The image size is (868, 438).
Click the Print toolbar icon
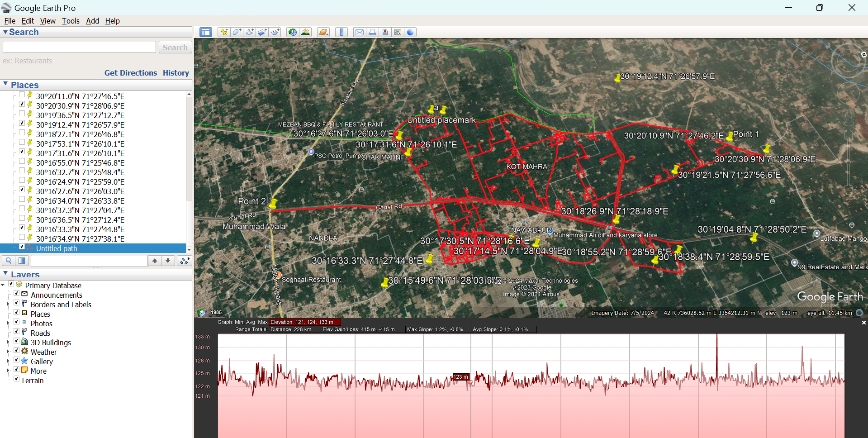click(372, 32)
